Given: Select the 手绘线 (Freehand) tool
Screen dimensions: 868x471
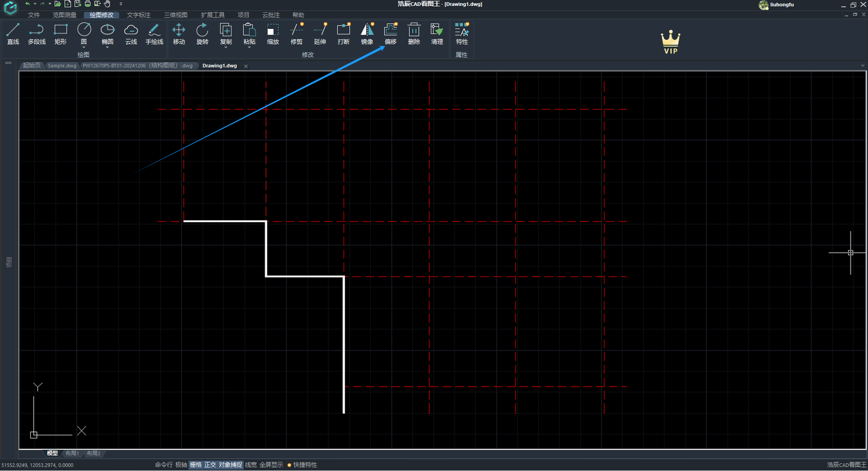Looking at the screenshot, I should click(154, 34).
